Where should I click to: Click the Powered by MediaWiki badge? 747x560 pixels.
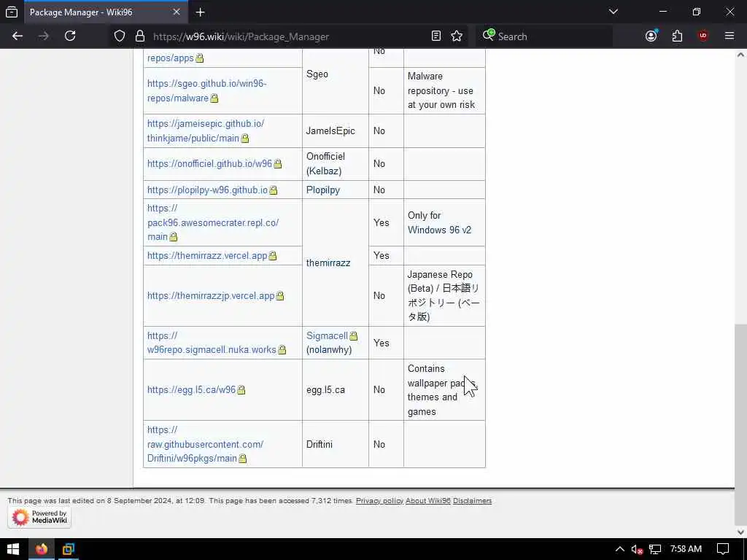[39, 517]
